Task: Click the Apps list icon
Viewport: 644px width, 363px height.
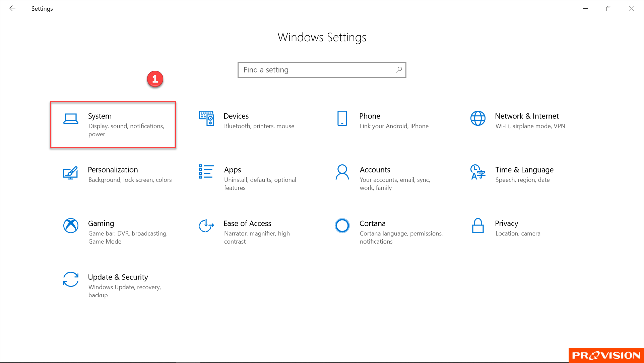Action: 206,171
